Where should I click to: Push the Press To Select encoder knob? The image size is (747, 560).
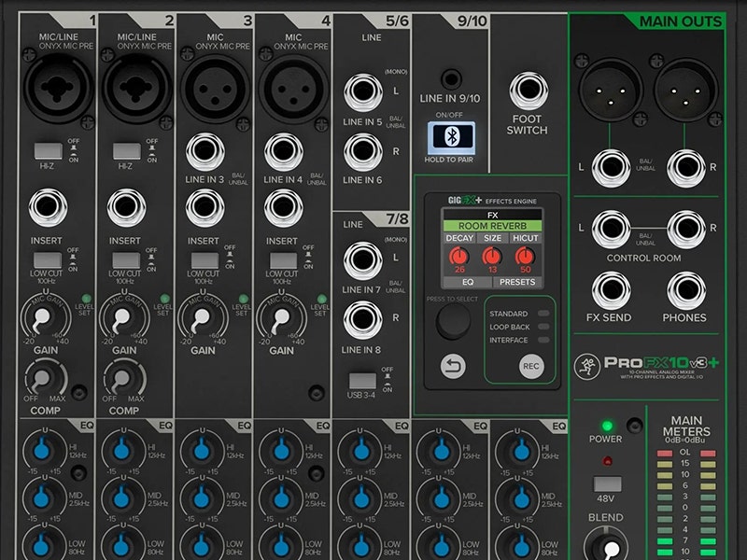pos(453,321)
